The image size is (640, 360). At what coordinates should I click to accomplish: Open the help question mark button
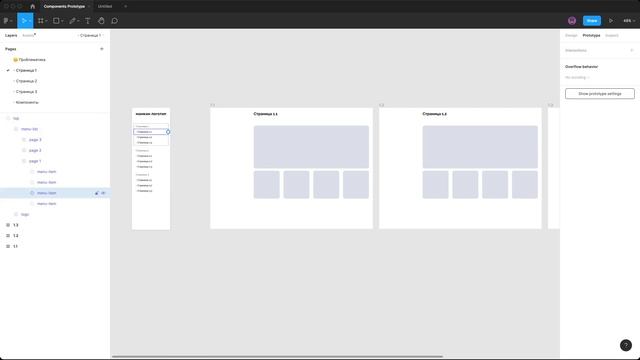coord(626,345)
